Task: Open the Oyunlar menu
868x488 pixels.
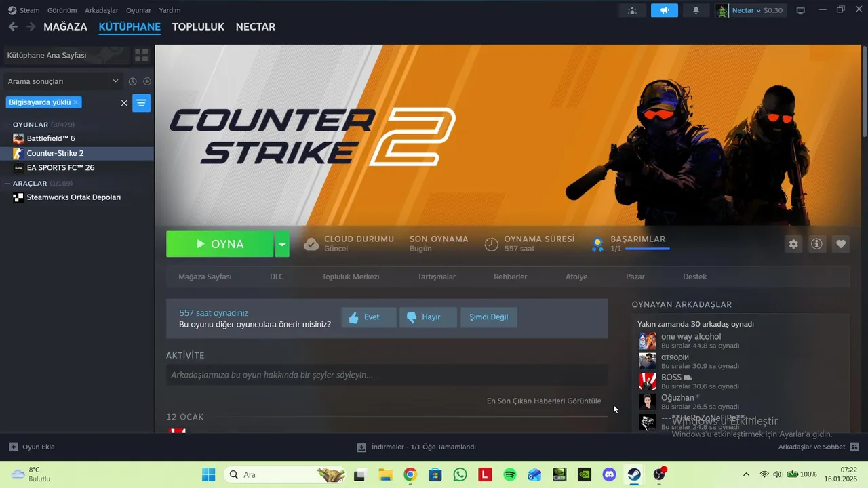Action: click(138, 10)
